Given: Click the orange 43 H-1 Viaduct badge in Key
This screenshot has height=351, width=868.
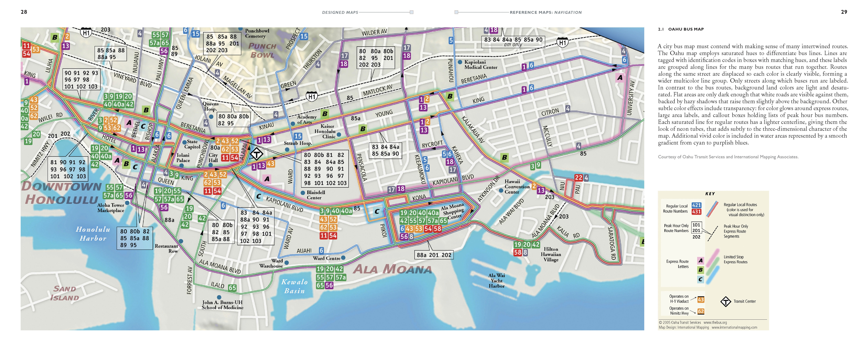Looking at the screenshot, I should coord(701,300).
